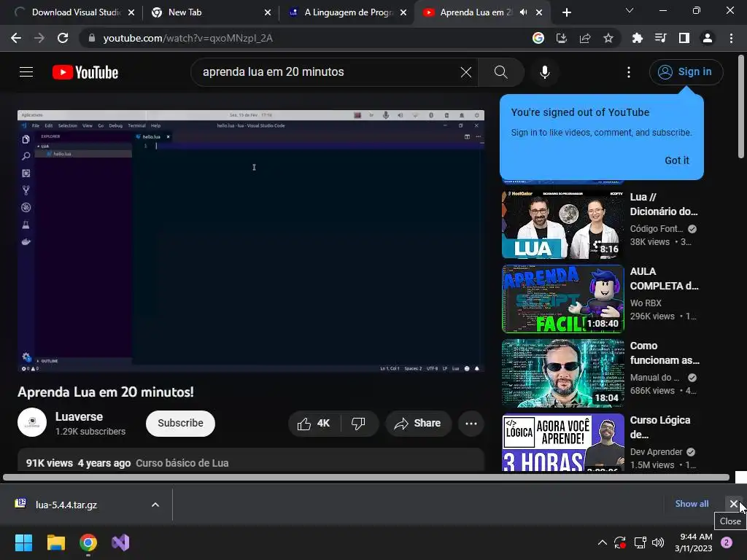Image resolution: width=747 pixels, height=560 pixels.
Task: Open the Luaverse channel avatar
Action: [32, 422]
